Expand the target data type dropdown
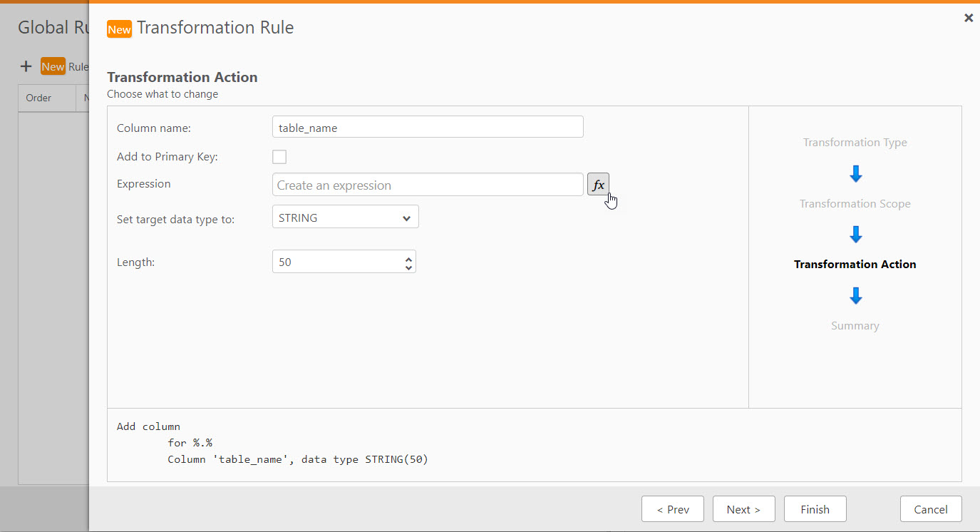Viewport: 980px width, 532px height. pyautogui.click(x=345, y=218)
